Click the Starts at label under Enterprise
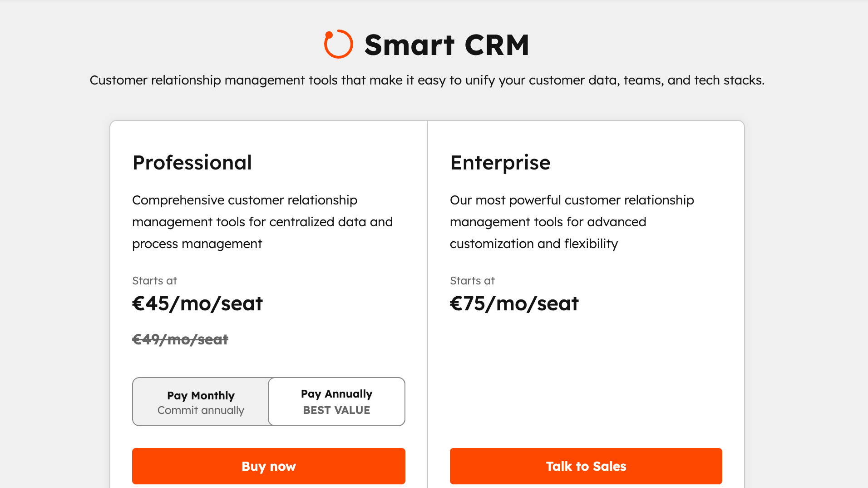 coord(472,281)
